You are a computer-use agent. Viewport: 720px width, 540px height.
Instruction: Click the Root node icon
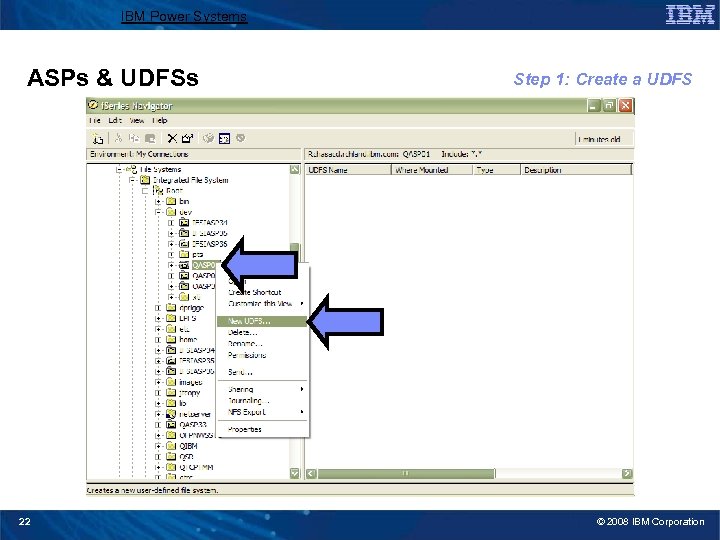pyautogui.click(x=158, y=191)
